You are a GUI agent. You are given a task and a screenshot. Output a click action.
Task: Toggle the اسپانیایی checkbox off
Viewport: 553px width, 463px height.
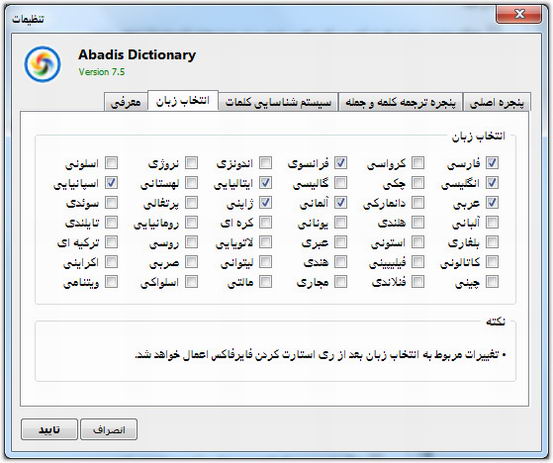[x=111, y=183]
